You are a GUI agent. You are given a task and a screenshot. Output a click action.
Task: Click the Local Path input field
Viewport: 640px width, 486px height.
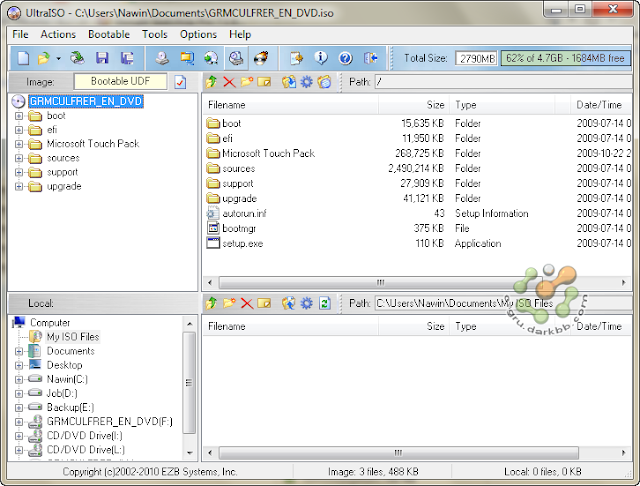tap(503, 303)
